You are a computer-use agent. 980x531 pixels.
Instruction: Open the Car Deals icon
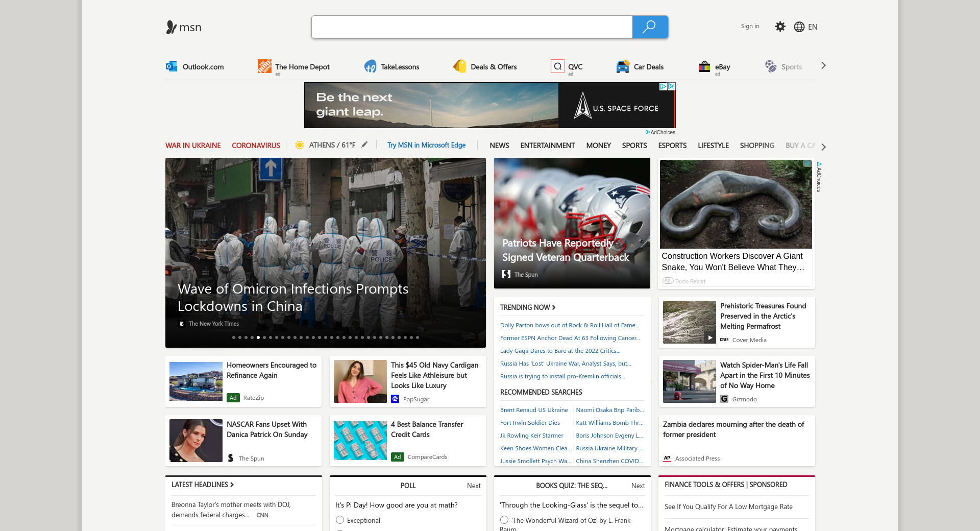pyautogui.click(x=623, y=66)
